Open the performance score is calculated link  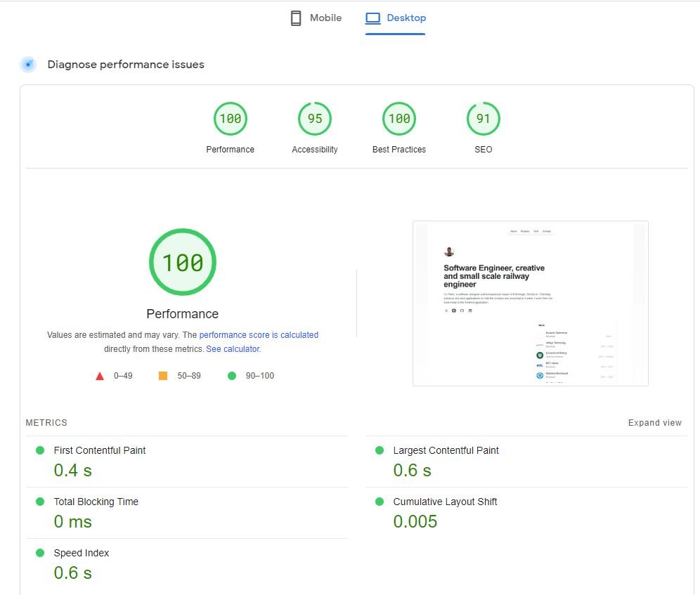click(x=259, y=335)
